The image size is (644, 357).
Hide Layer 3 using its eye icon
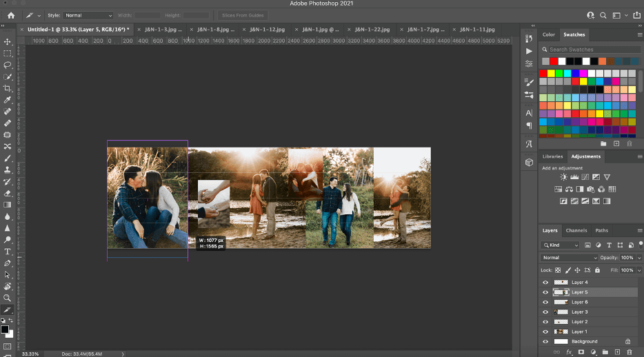point(545,312)
